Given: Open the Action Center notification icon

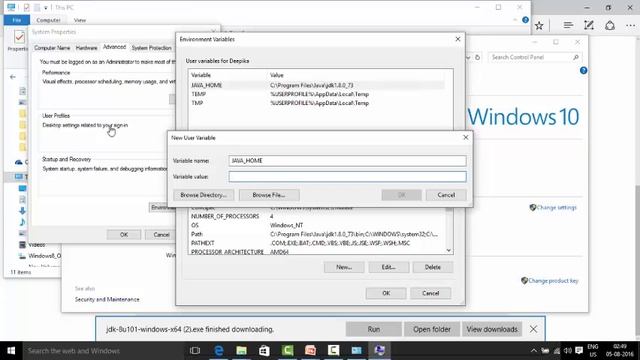Looking at the screenshot, I should [579, 351].
